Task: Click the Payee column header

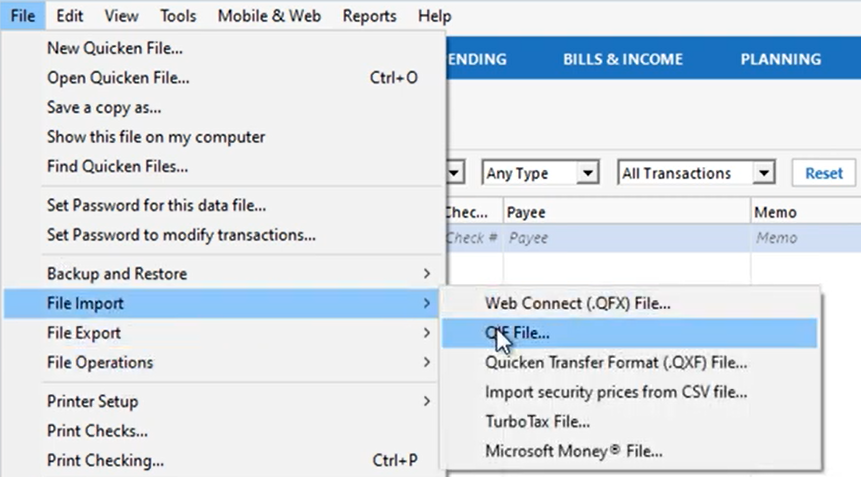Action: (627, 212)
